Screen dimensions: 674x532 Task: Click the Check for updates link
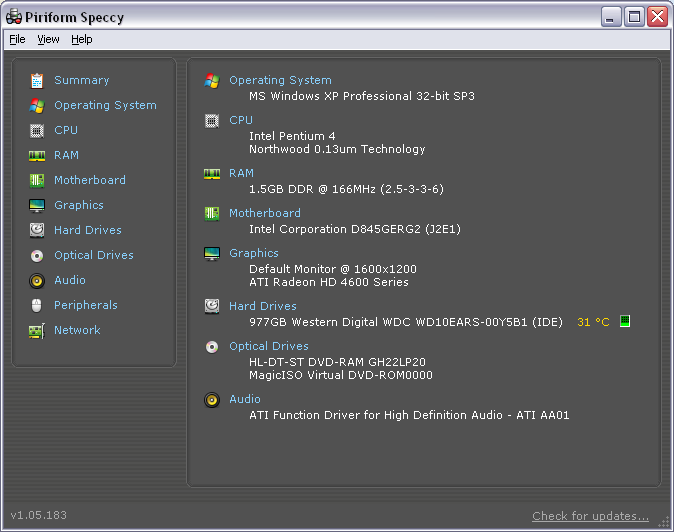click(x=590, y=516)
